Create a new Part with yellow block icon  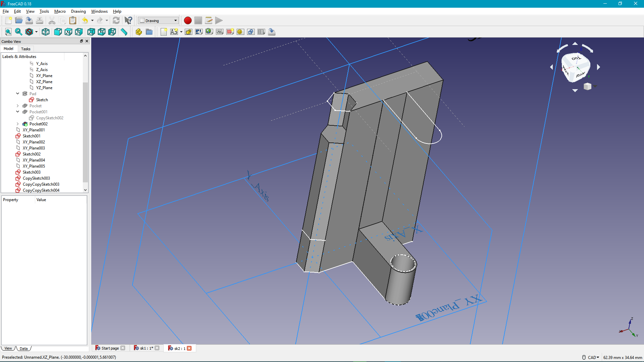pyautogui.click(x=139, y=32)
